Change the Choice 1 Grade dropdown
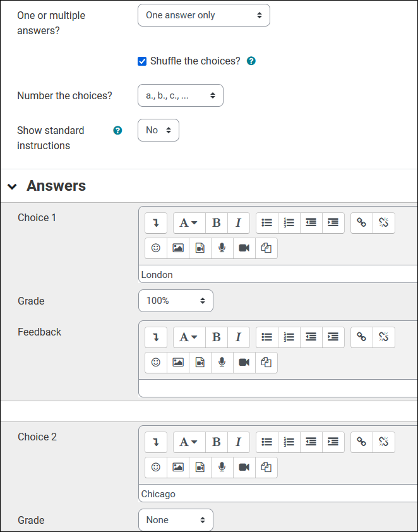This screenshot has height=532, width=418. (176, 301)
